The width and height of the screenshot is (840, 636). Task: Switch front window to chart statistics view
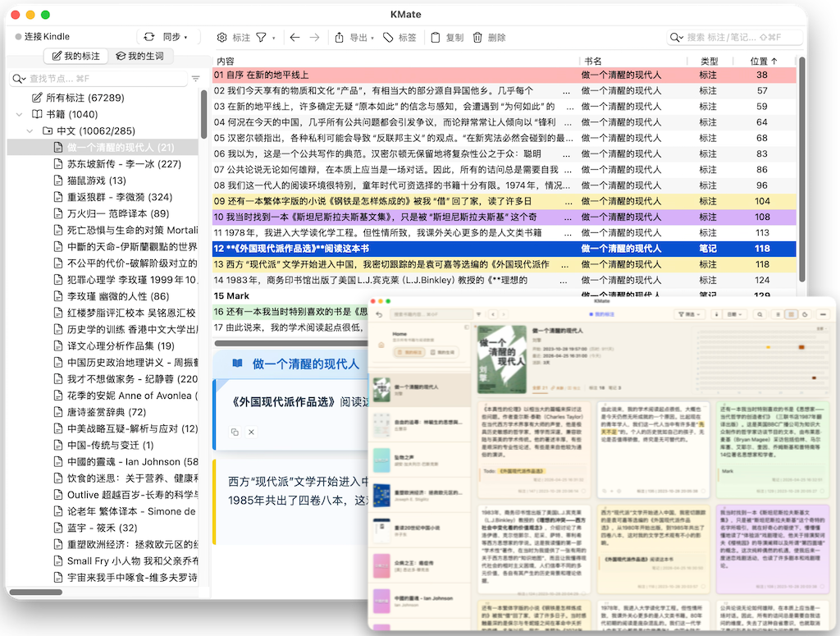[806, 314]
